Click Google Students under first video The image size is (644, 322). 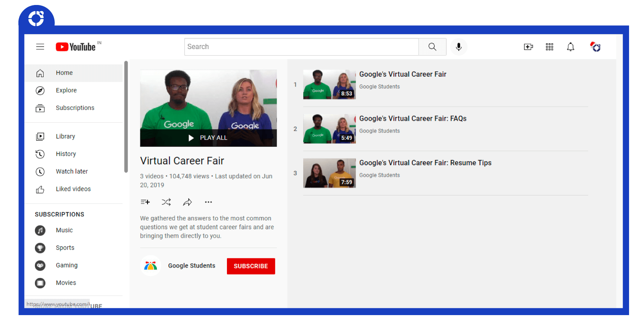(379, 87)
